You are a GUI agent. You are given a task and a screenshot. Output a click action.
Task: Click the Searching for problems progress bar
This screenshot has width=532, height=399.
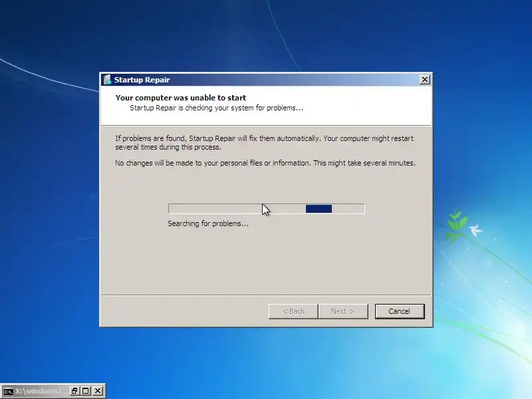(x=267, y=209)
